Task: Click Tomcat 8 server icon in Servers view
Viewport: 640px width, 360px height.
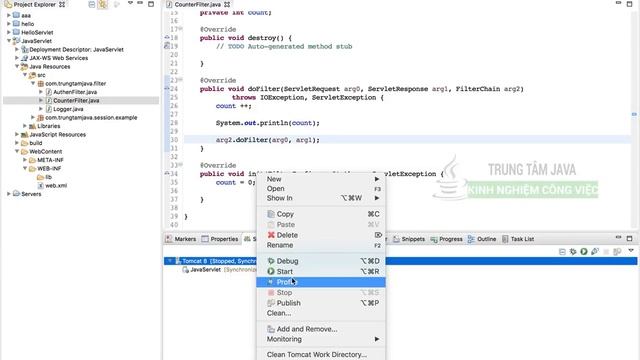Action: (x=178, y=261)
